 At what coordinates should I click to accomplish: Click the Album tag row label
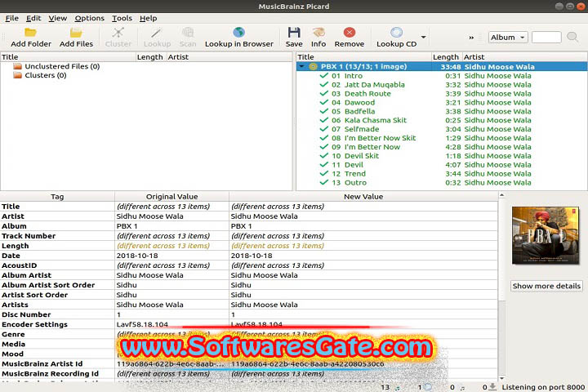[x=14, y=226]
